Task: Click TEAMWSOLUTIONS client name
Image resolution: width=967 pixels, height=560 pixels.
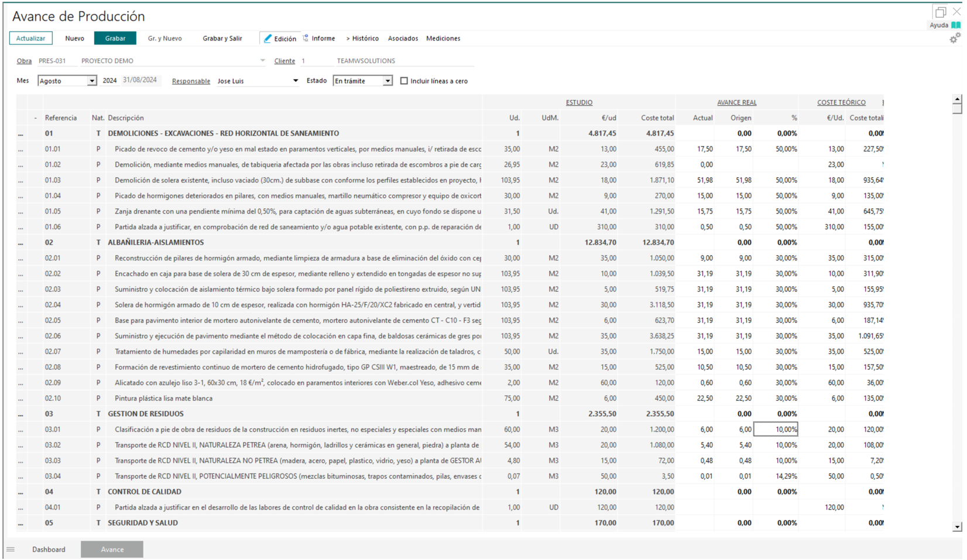Action: click(366, 61)
